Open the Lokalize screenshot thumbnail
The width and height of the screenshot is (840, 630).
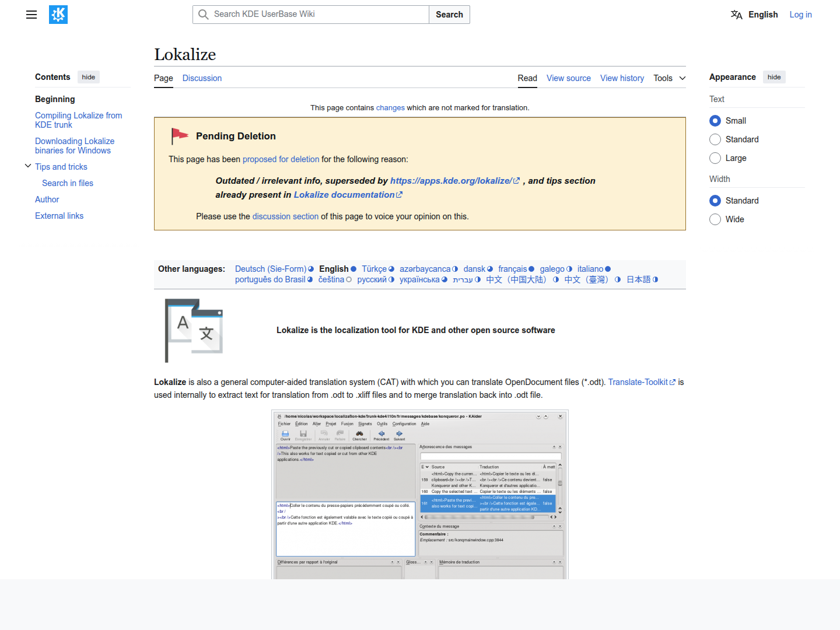tap(420, 495)
